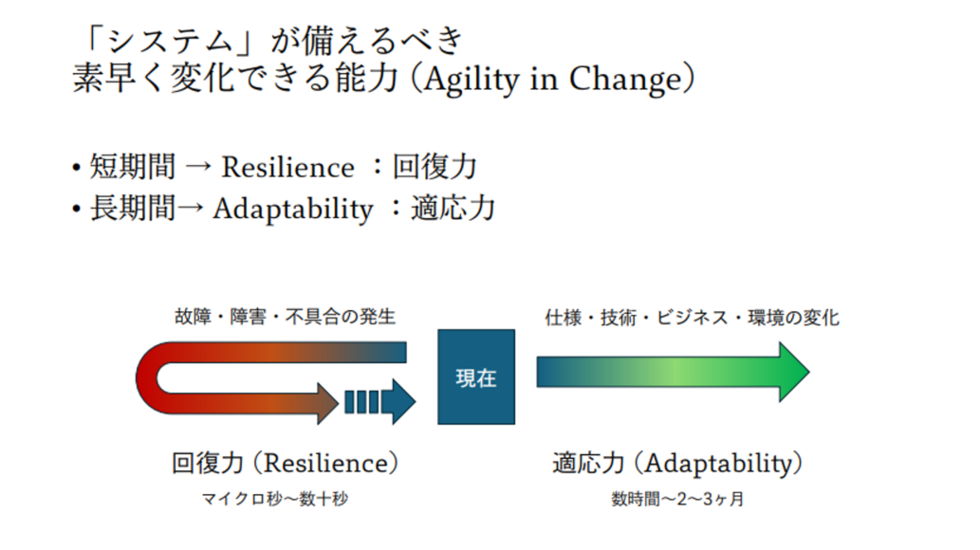
Task: Select the word Resilience in the first bullet
Action: click(287, 168)
